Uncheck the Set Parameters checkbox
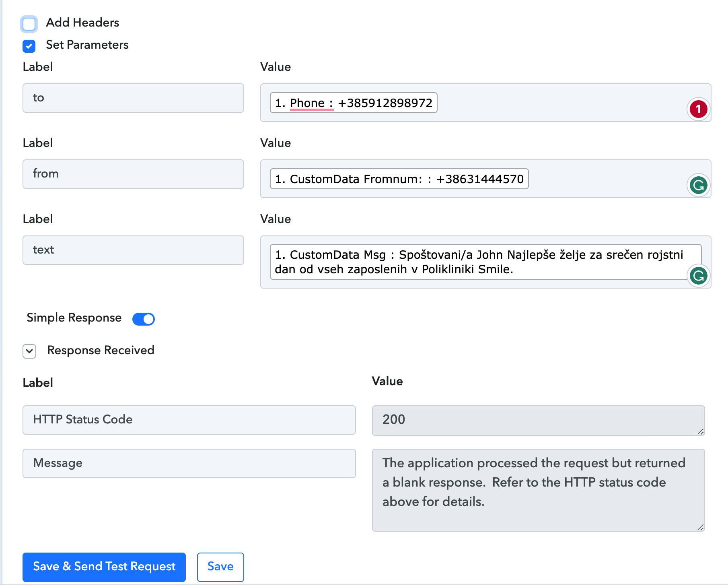 click(x=29, y=46)
